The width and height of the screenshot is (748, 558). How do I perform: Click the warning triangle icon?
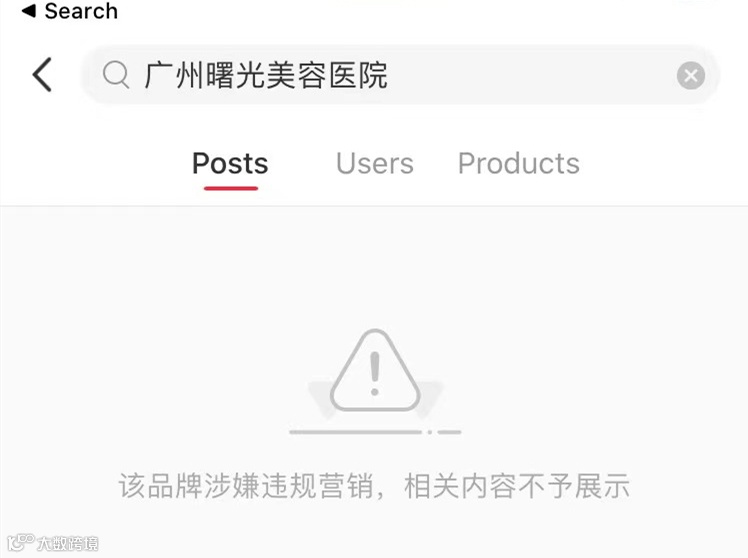pyautogui.click(x=375, y=371)
